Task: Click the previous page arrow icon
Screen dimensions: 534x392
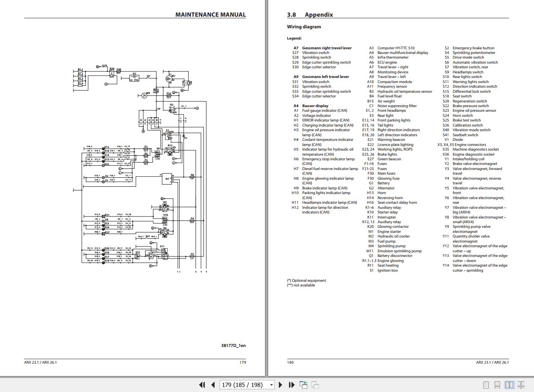Action: pos(213,385)
